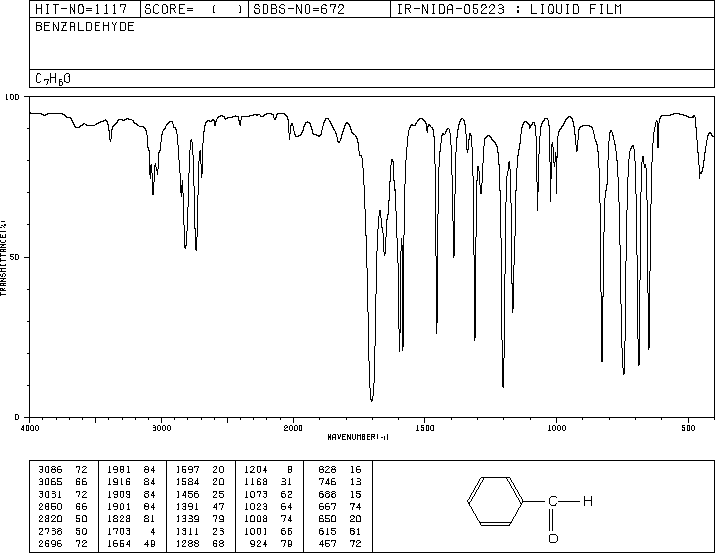This screenshot has width=715, height=553.
Task: Click the 2000 tick on wavenumber axis
Action: pyautogui.click(x=293, y=427)
